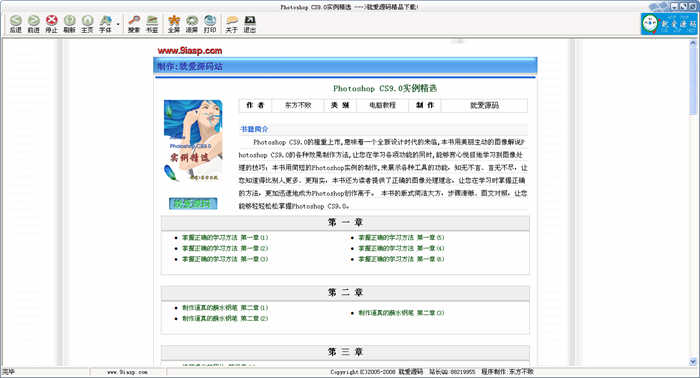Open link 掌握正确的学习方法 第一章(2)
Viewport: 700px width, 378px height.
click(225, 248)
